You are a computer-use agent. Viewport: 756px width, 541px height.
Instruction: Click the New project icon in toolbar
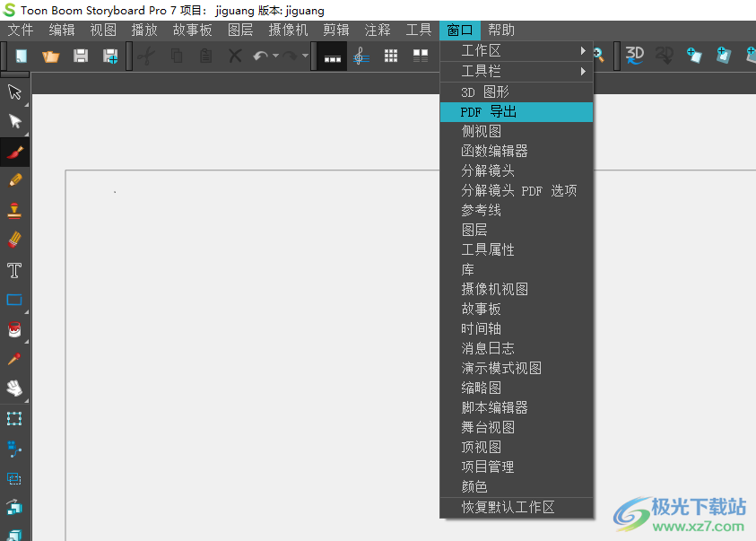tap(22, 57)
